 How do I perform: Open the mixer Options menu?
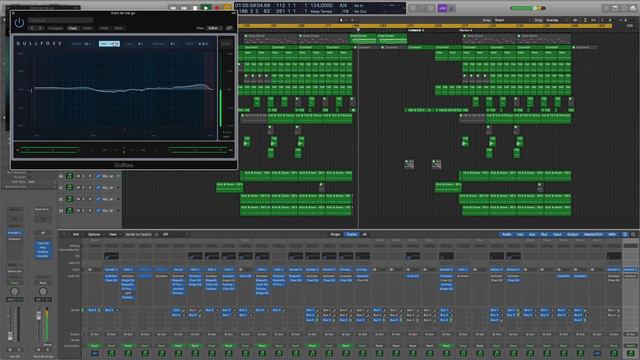[94, 235]
